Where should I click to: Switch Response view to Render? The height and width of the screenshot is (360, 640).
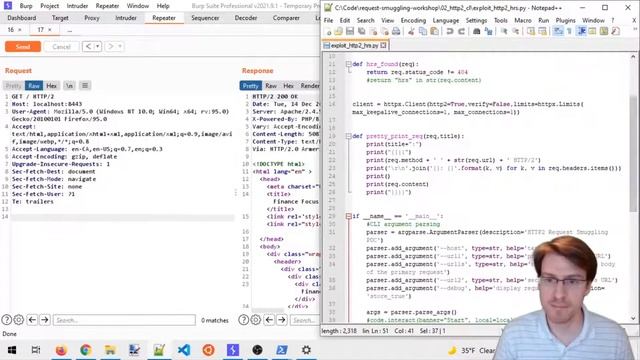[310, 86]
